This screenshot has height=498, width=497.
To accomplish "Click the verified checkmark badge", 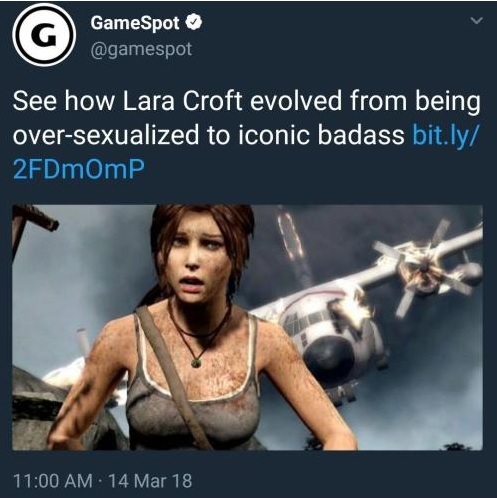I will click(193, 23).
